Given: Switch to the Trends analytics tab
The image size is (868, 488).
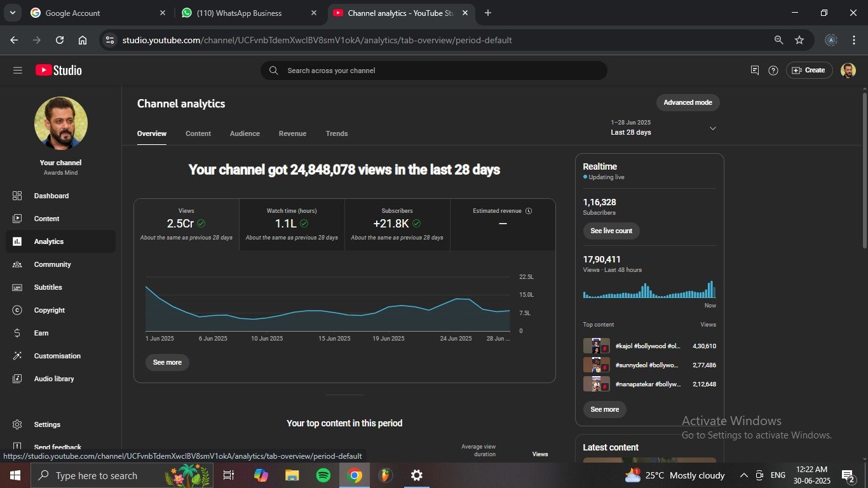Looking at the screenshot, I should (x=337, y=133).
